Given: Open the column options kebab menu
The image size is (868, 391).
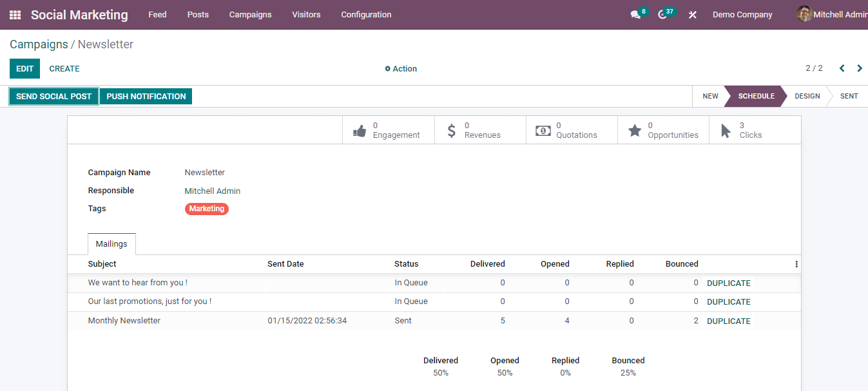Looking at the screenshot, I should [796, 264].
